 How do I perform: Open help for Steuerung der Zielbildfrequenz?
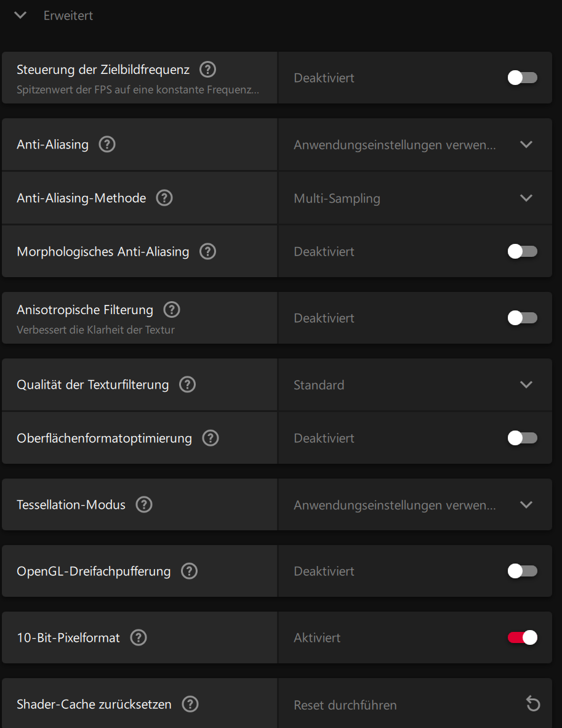tap(207, 70)
